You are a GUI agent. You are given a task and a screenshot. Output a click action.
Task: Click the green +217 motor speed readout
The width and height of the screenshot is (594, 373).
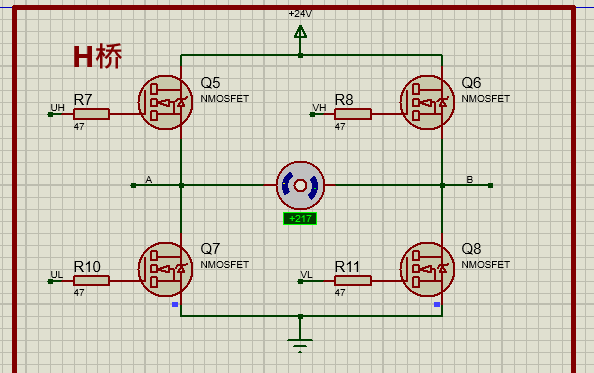click(300, 218)
